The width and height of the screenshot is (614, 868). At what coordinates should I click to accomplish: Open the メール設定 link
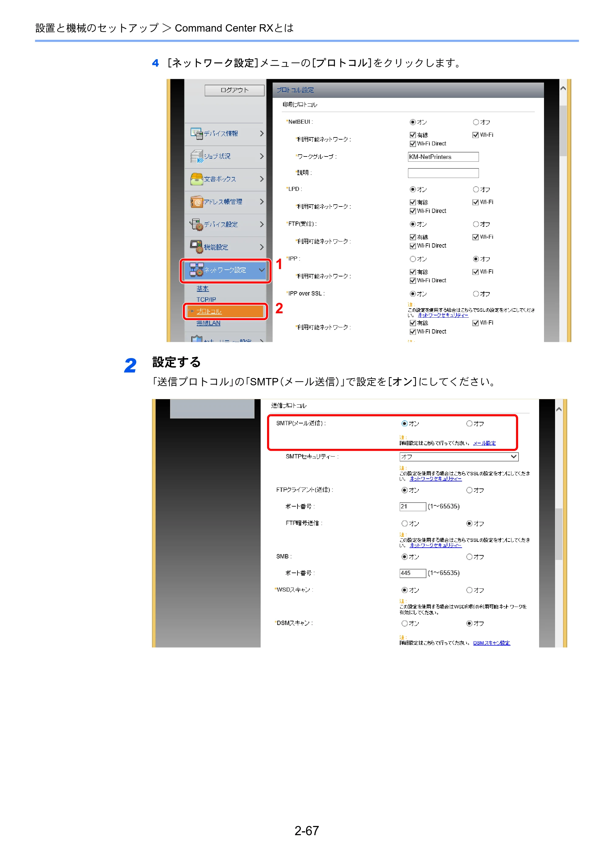click(x=484, y=443)
